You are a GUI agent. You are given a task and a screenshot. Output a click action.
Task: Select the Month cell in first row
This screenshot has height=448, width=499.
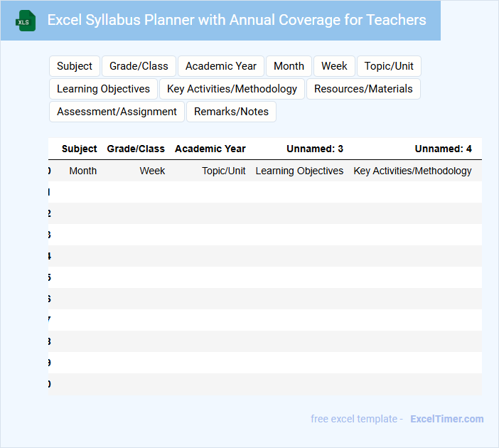pyautogui.click(x=82, y=171)
